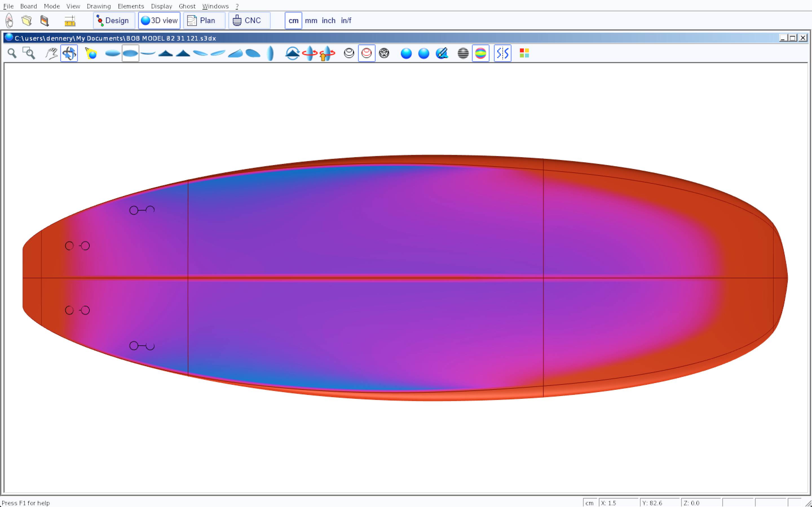Screen dimensions: 812x507
Task: Select the zoom magnifier tool
Action: (12, 53)
